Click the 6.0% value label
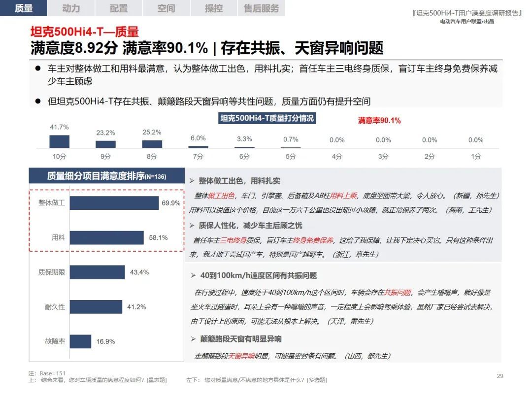 click(198, 138)
